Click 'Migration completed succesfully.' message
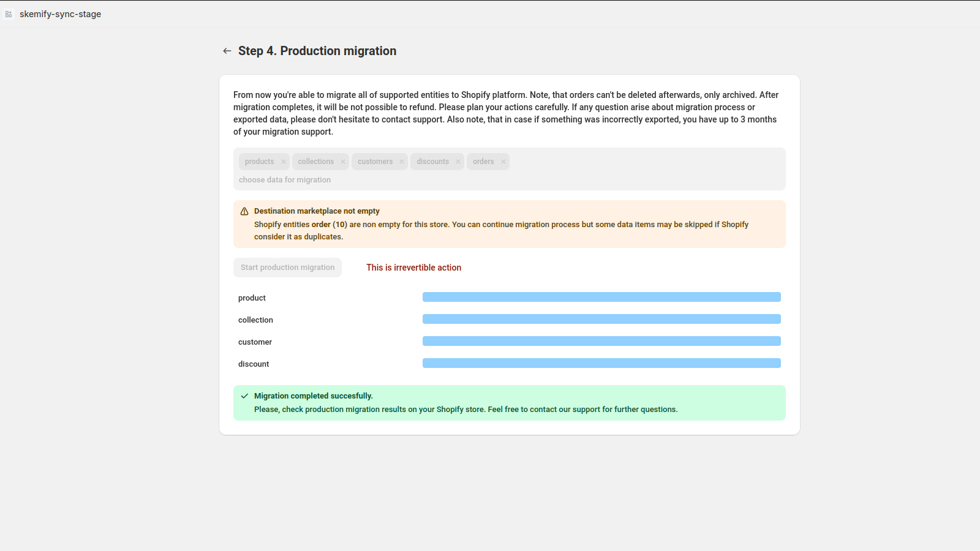The image size is (980, 551). (x=314, y=396)
